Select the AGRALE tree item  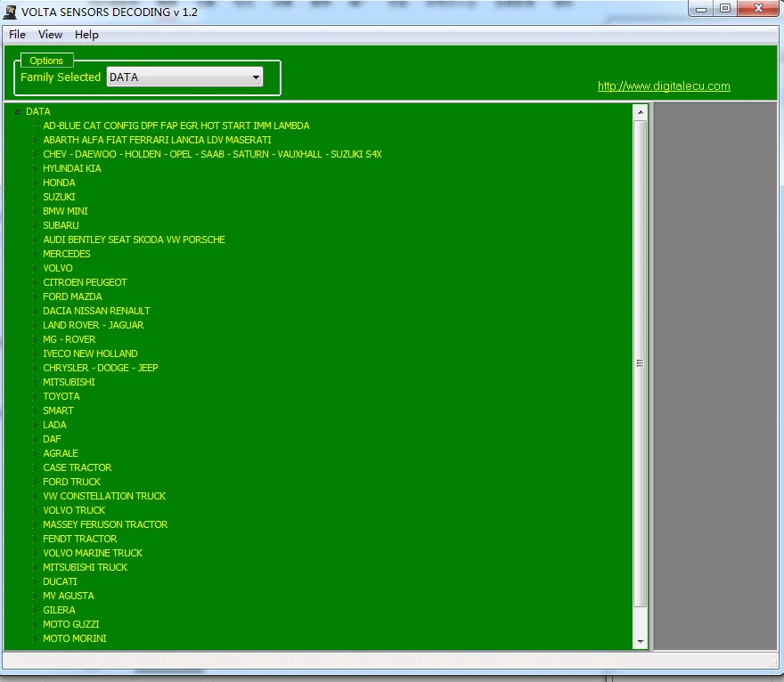(x=61, y=453)
